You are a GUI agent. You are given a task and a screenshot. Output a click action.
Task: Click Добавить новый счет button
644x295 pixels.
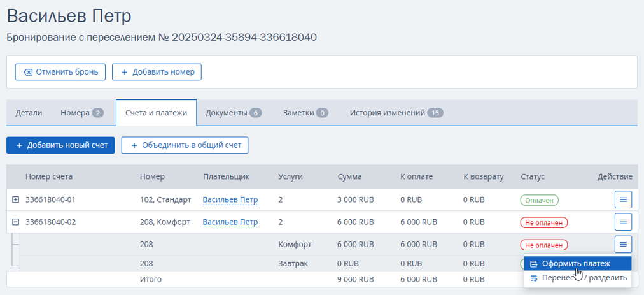(60, 145)
